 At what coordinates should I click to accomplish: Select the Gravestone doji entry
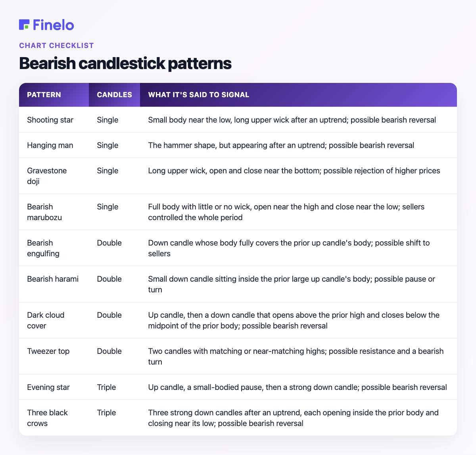(47, 176)
